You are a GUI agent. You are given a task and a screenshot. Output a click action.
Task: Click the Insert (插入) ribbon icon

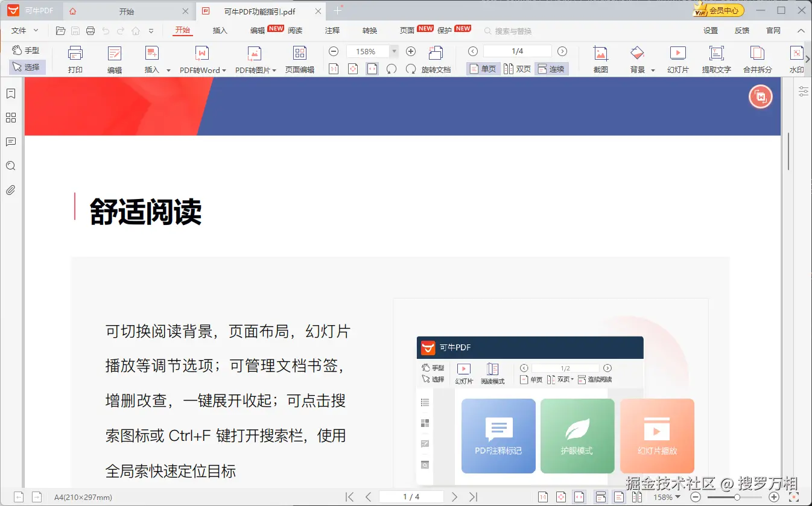pos(152,54)
